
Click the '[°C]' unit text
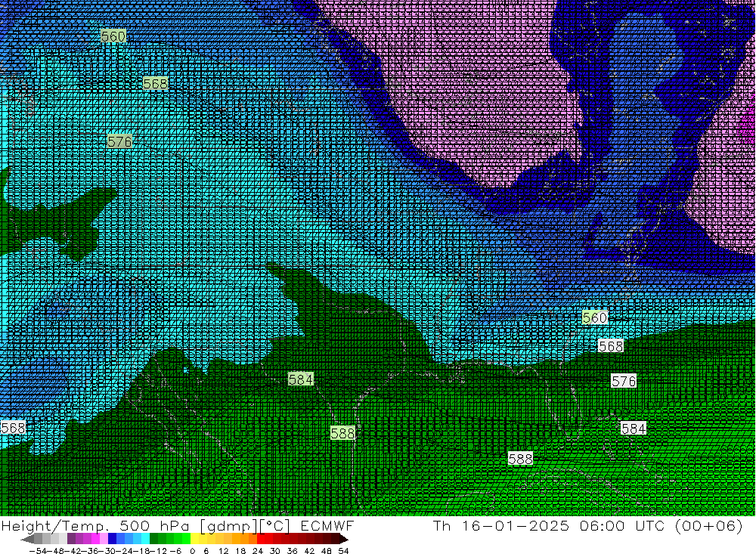(x=275, y=526)
